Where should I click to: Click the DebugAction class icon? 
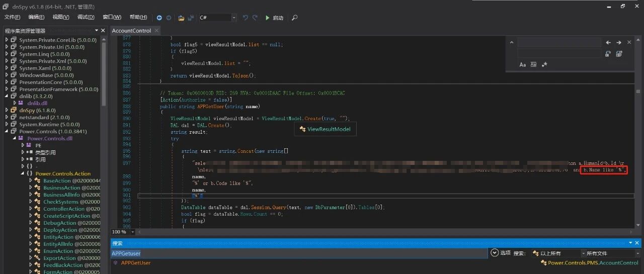tap(37, 223)
